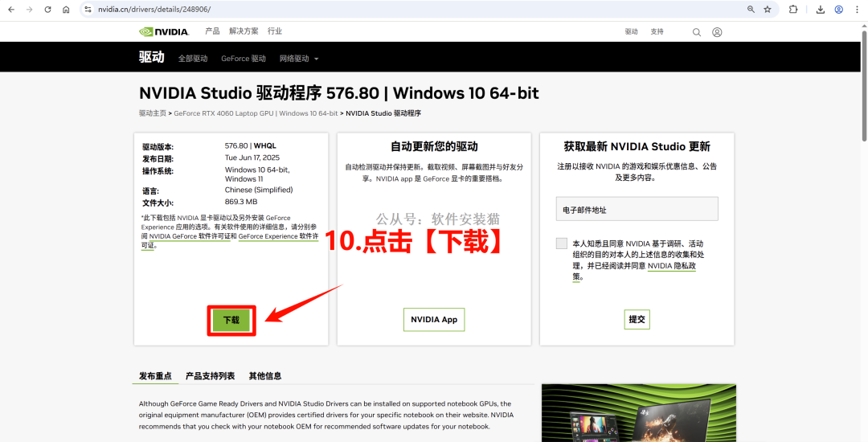
Task: Open browser home page
Action: (66, 10)
